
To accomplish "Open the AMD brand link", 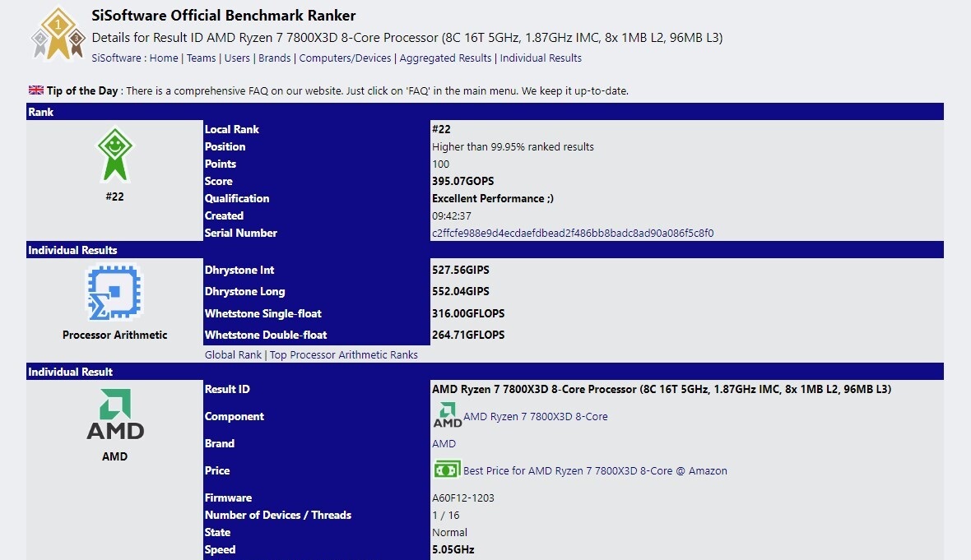I will click(x=444, y=444).
